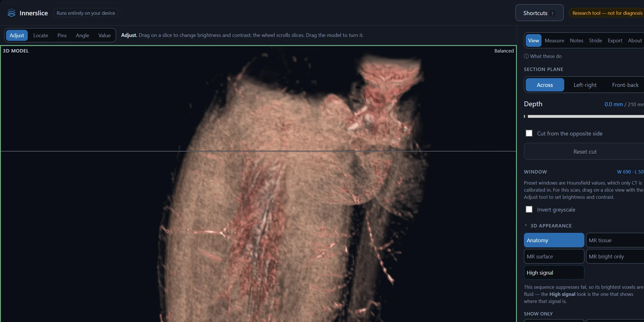This screenshot has width=644, height=322.
Task: Click the info icon beside What these do
Action: (526, 56)
